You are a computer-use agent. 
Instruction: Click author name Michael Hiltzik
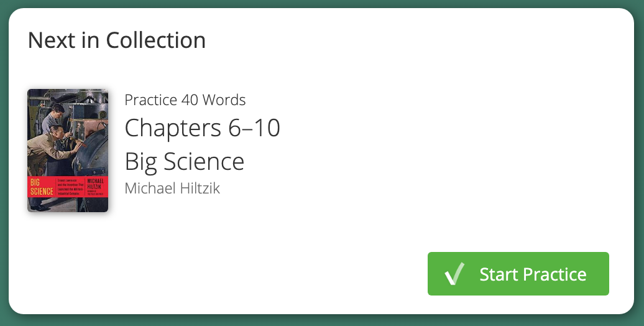point(172,188)
